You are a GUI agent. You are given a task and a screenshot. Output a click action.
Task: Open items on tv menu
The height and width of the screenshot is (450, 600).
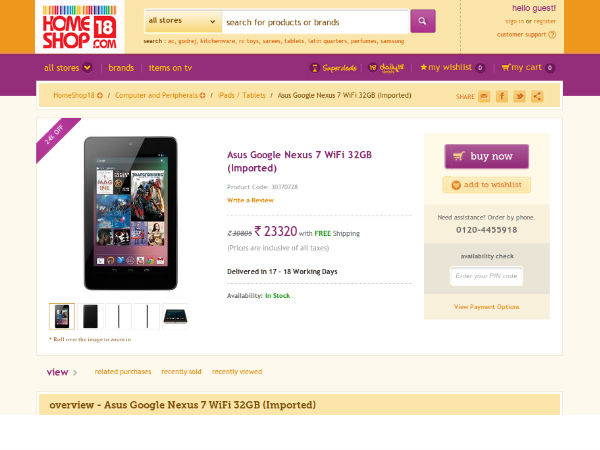pos(170,68)
